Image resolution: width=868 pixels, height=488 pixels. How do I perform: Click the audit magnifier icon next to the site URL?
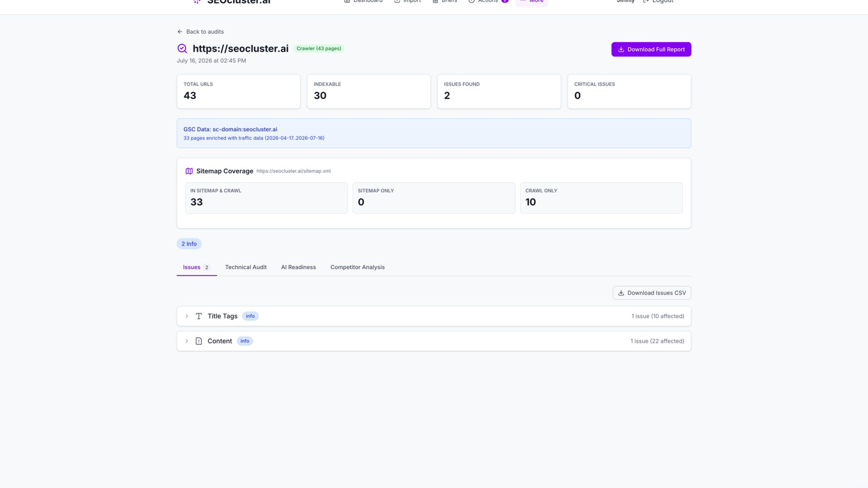[182, 49]
